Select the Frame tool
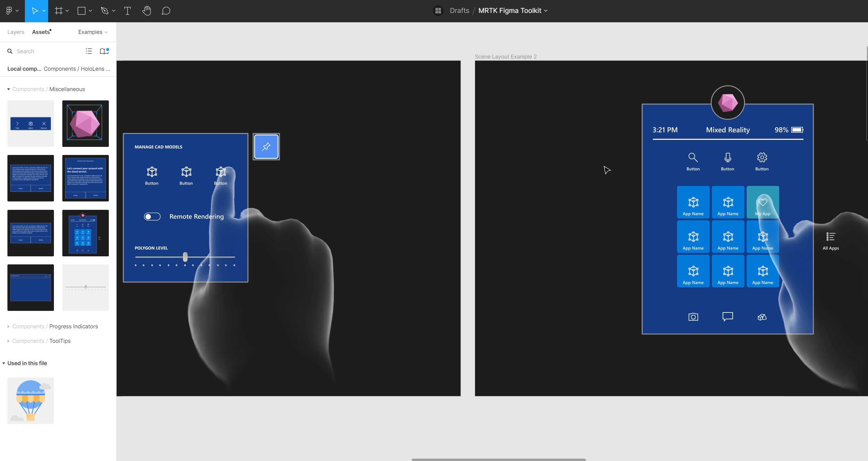The height and width of the screenshot is (461, 868). 58,10
